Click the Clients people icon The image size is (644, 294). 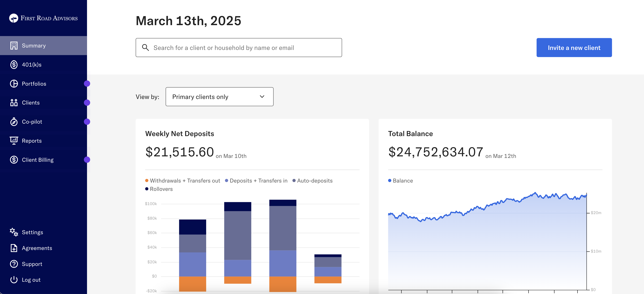14,103
